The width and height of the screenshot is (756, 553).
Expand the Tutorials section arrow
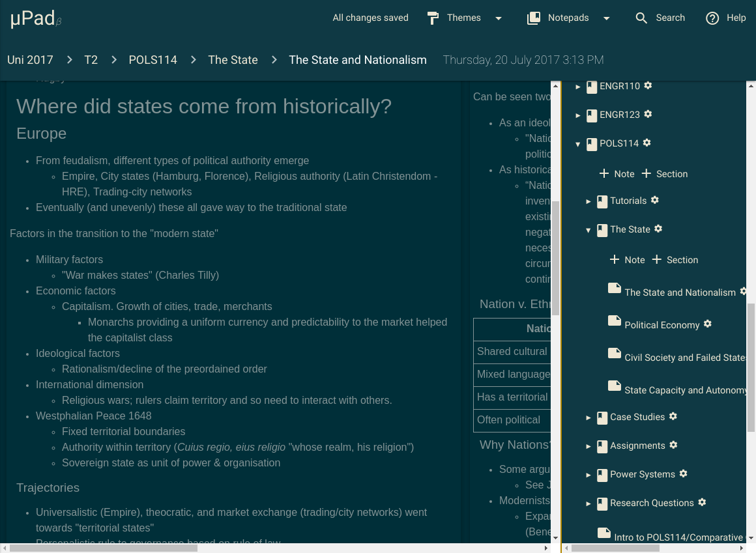pos(589,201)
